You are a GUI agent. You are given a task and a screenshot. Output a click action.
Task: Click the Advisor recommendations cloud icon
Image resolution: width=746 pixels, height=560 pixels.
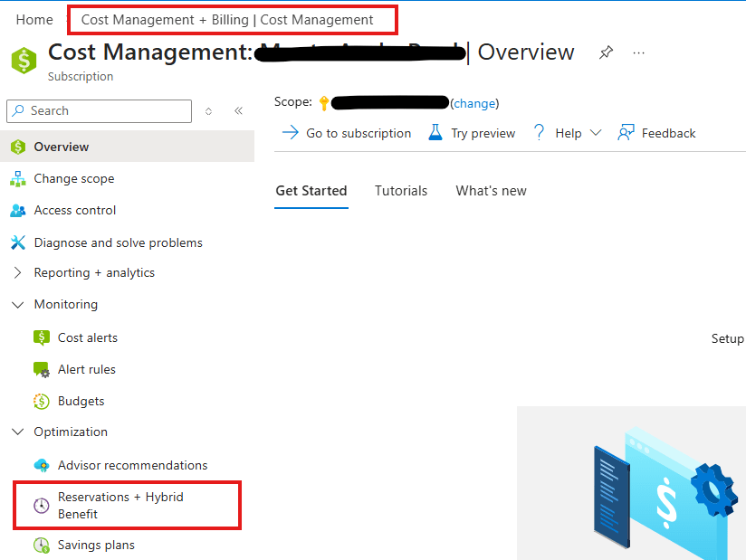pyautogui.click(x=41, y=465)
